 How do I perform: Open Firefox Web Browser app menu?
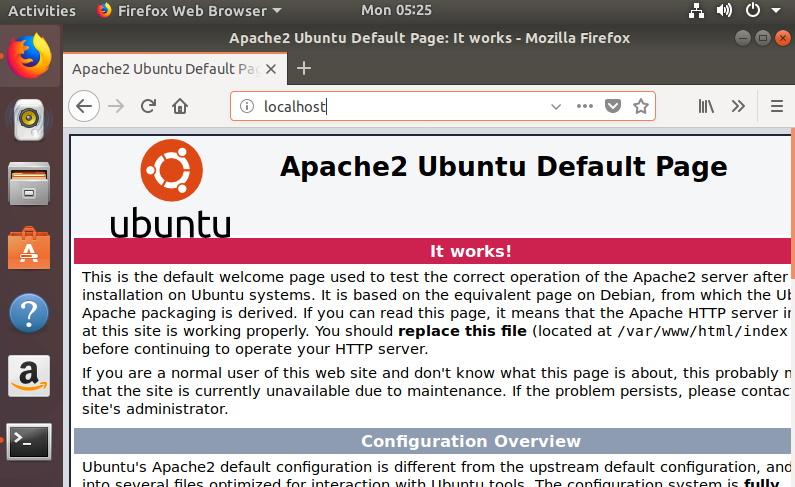(x=189, y=11)
